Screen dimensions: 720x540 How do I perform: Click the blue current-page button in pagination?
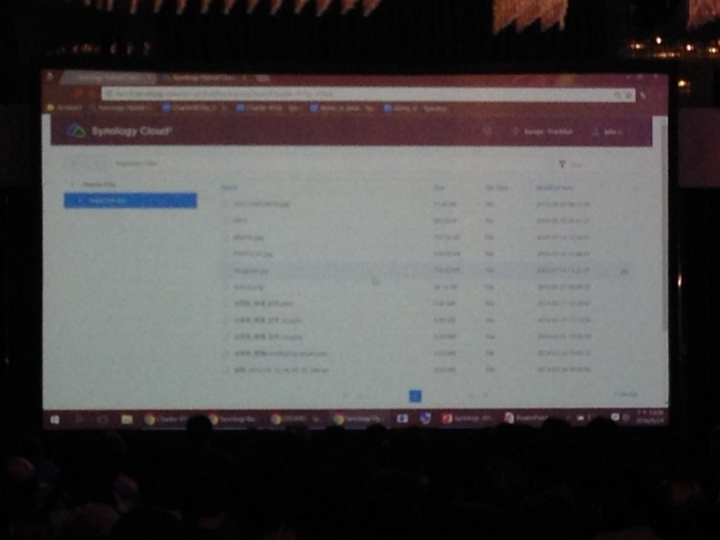coord(415,396)
